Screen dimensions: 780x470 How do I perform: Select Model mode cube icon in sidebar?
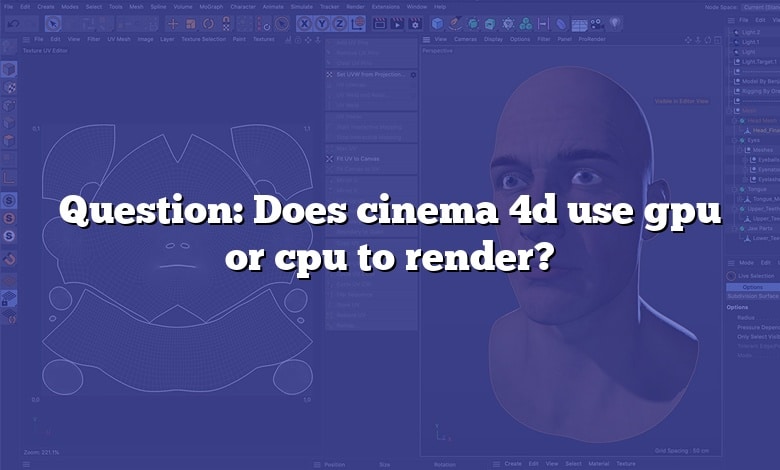coord(9,69)
